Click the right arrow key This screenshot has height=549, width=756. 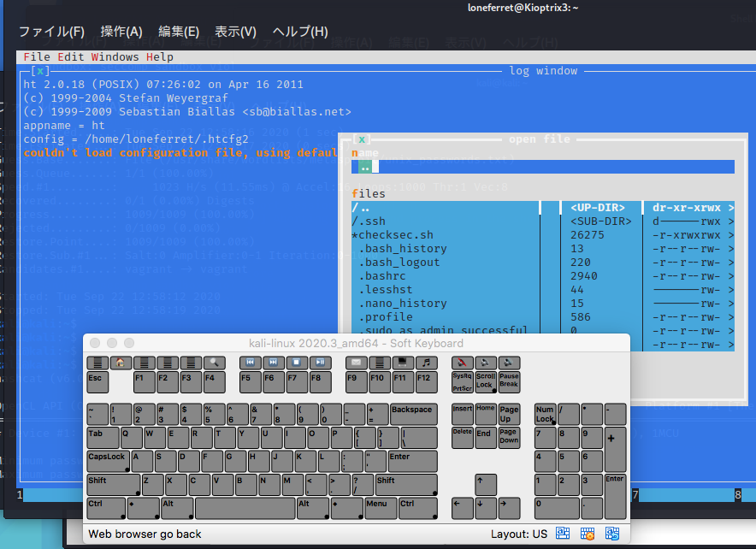pos(509,508)
